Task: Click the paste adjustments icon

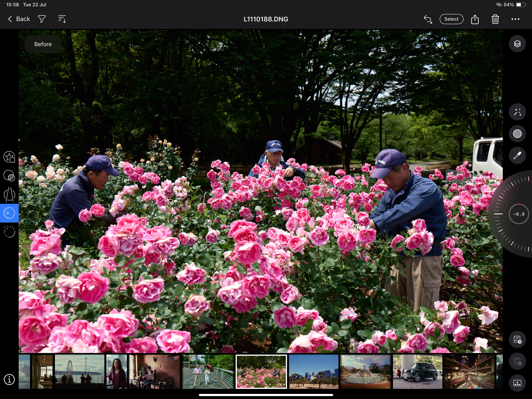Action: point(517,361)
